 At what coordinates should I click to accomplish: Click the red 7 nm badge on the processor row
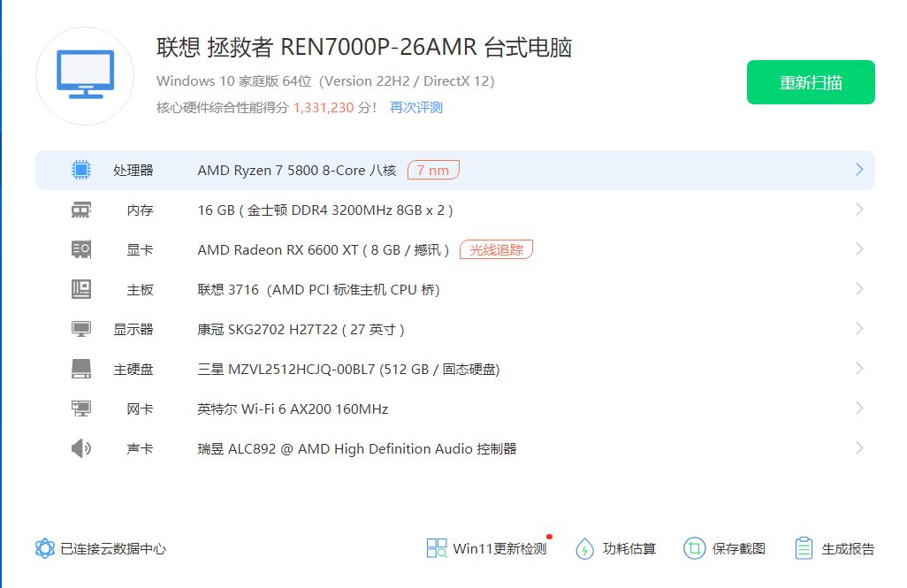point(432,170)
